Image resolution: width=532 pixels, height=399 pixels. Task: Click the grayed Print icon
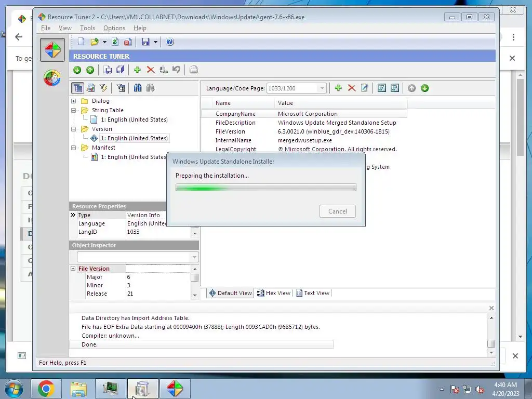click(x=194, y=70)
